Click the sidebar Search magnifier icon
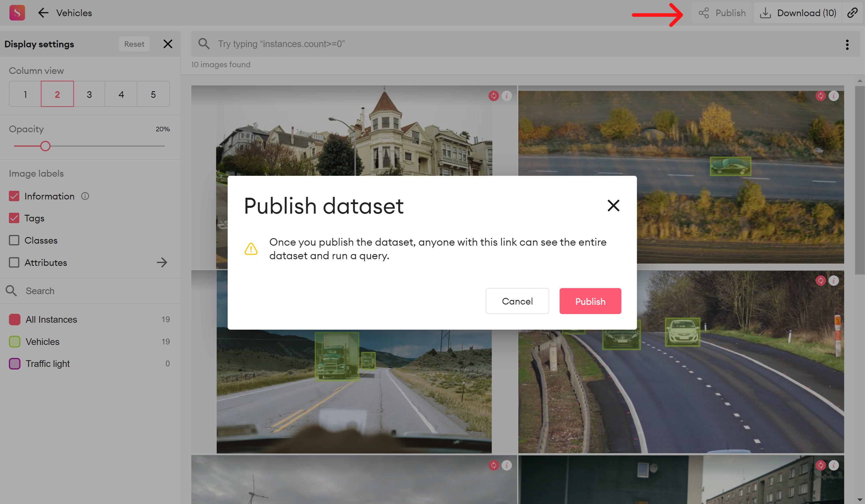This screenshot has width=865, height=504. coord(11,291)
